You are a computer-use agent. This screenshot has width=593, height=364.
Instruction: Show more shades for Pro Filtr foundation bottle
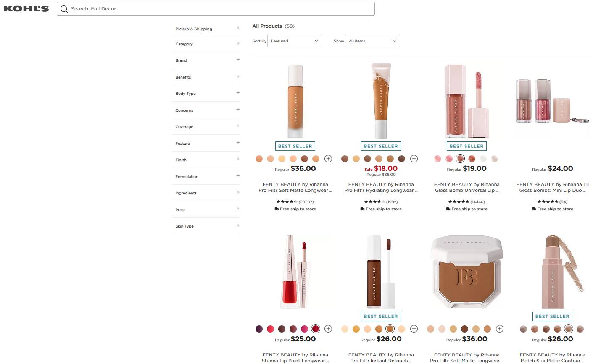tap(328, 159)
